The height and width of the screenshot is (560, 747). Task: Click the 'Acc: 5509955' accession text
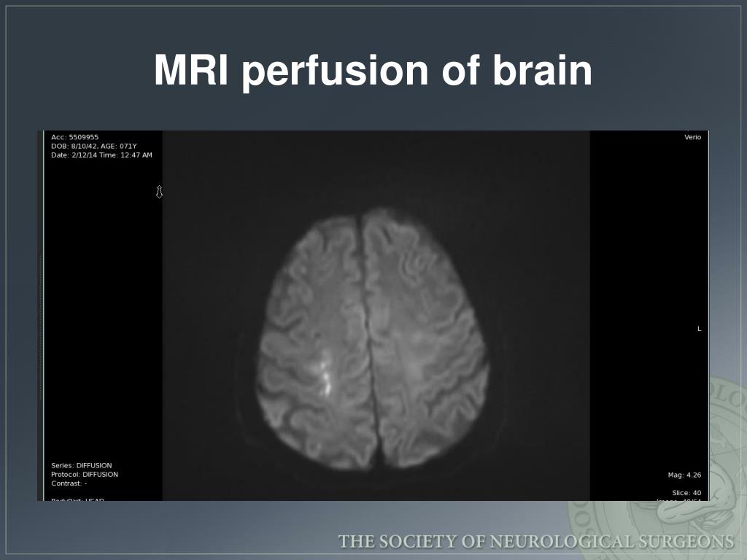75,137
